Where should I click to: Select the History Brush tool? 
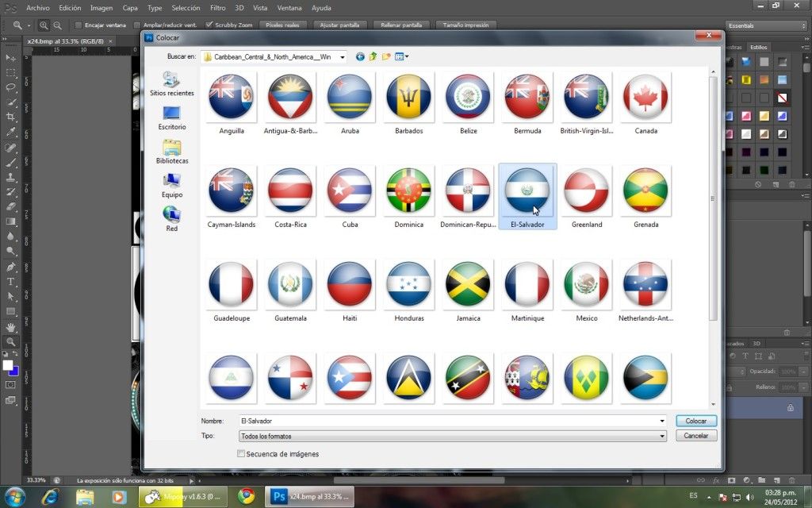tap(10, 192)
